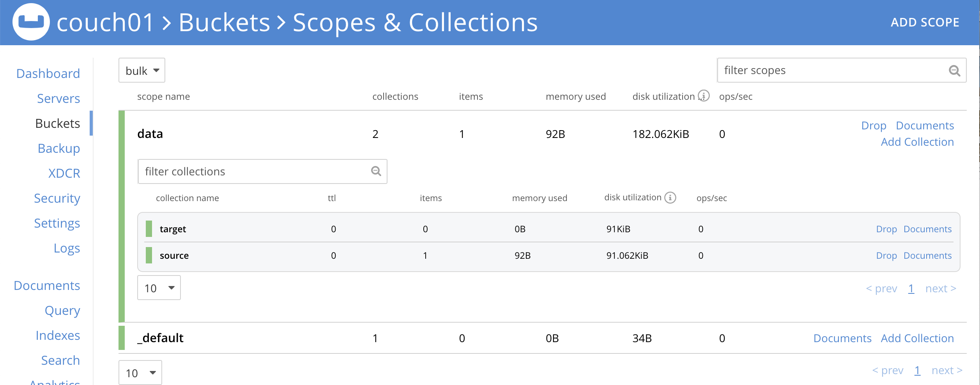The image size is (980, 385).
Task: Click the filter scopes search icon
Action: tap(954, 71)
